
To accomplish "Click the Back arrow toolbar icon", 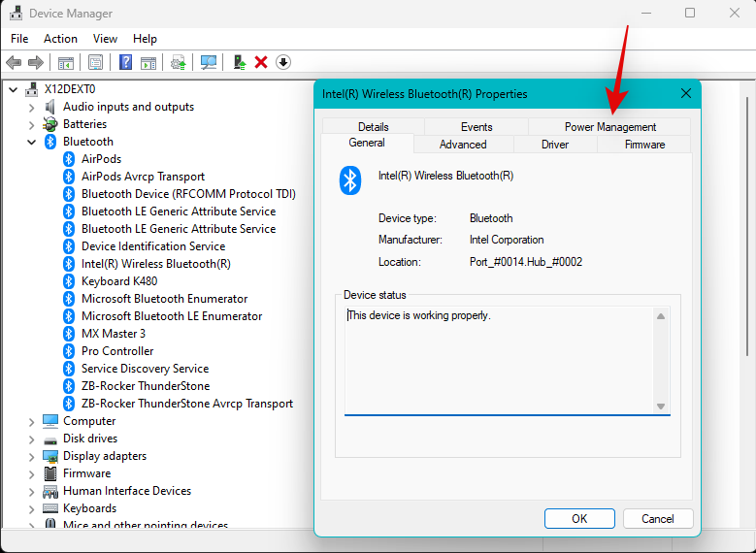I will click(x=14, y=62).
